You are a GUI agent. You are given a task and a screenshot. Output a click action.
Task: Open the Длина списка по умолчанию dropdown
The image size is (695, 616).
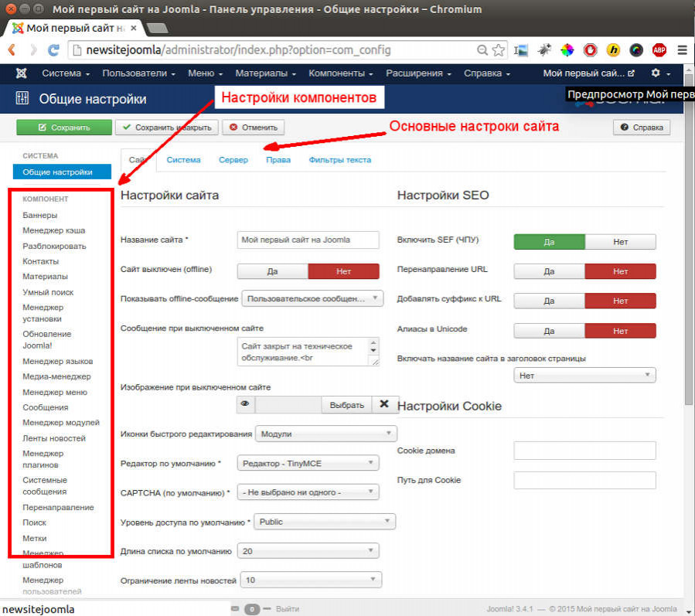(308, 551)
